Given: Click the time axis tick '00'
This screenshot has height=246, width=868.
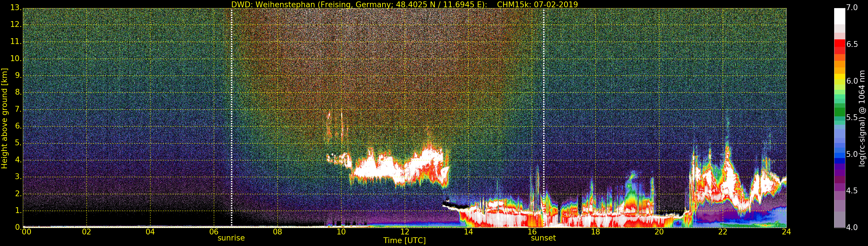Looking at the screenshot, I should (26, 232).
